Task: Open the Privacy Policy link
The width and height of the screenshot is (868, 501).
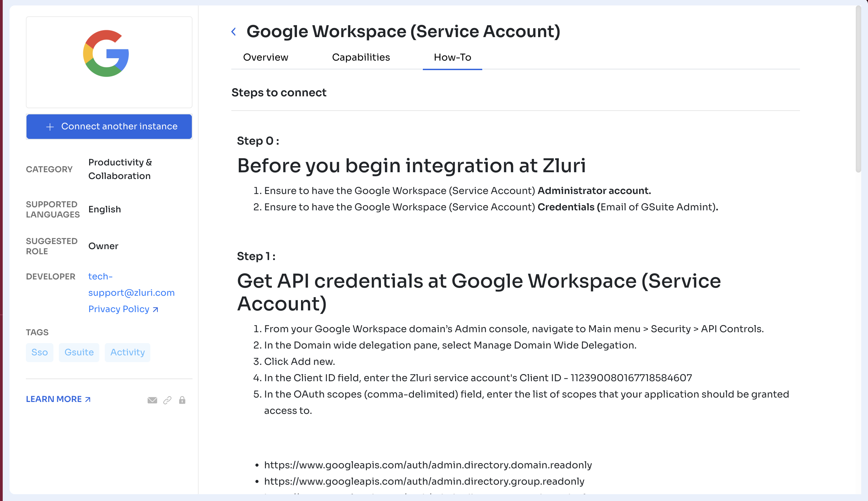Action: tap(119, 309)
